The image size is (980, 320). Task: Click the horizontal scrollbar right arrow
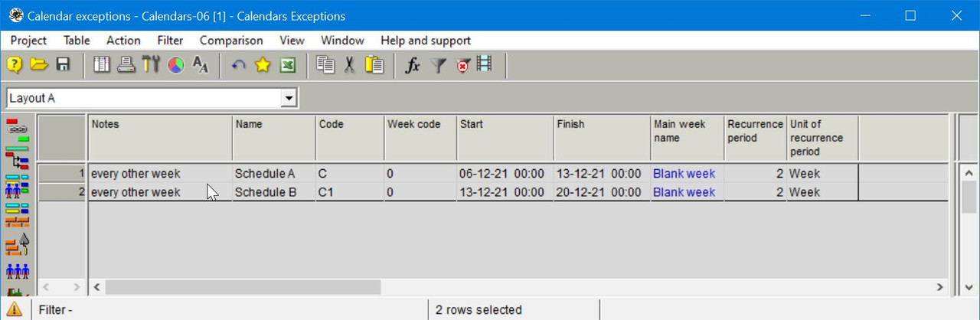pyautogui.click(x=939, y=287)
